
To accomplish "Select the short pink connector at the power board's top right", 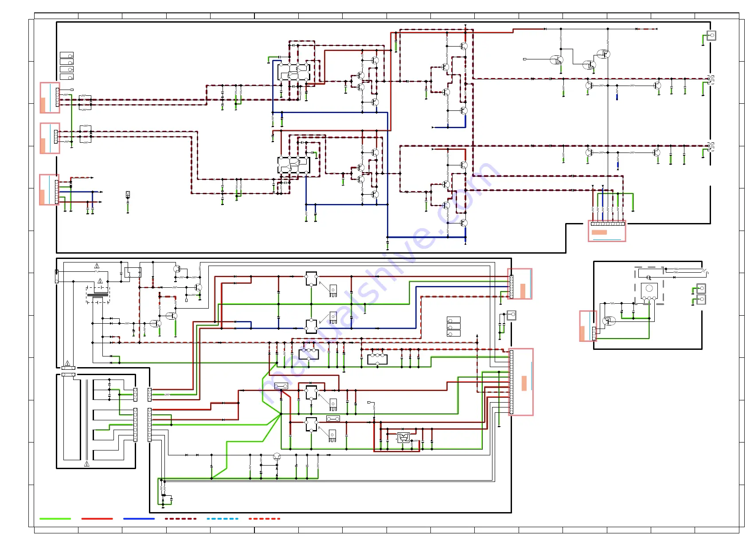I will point(520,284).
